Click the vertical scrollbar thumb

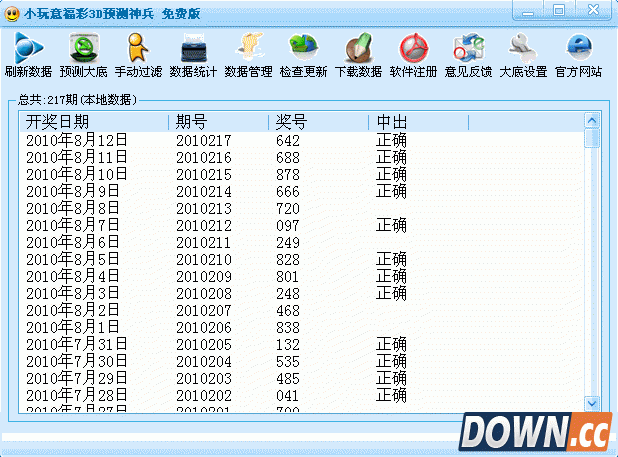[x=592, y=138]
